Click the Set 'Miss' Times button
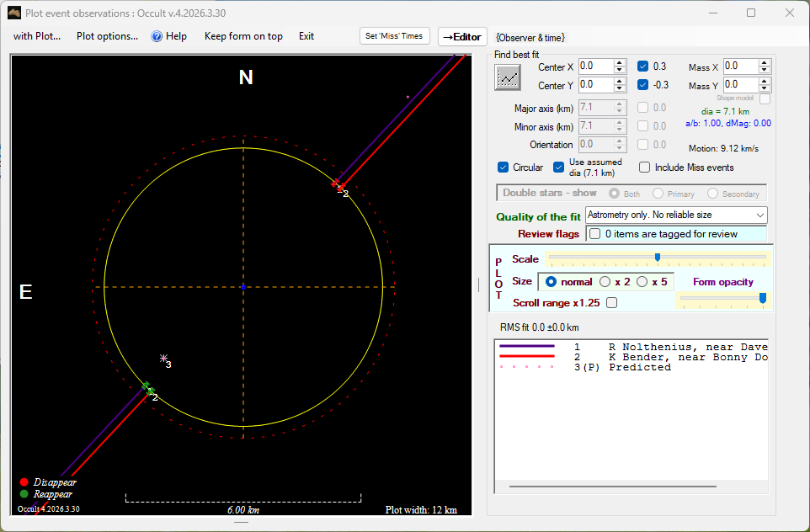The height and width of the screenshot is (532, 810). 394,35
